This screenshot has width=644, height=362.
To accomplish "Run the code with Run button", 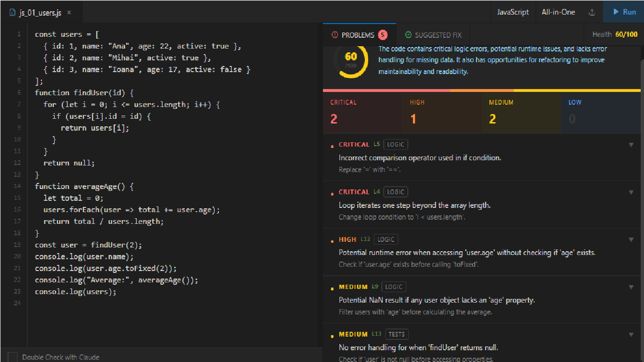I will [624, 12].
